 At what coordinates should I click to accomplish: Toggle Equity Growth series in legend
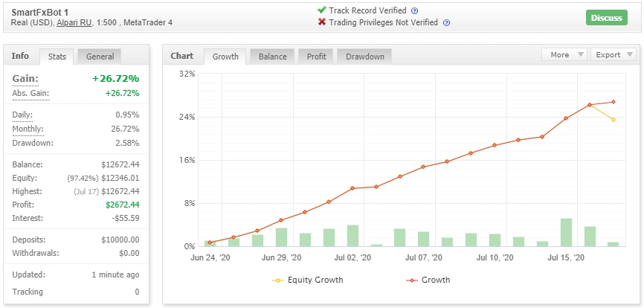pos(308,280)
